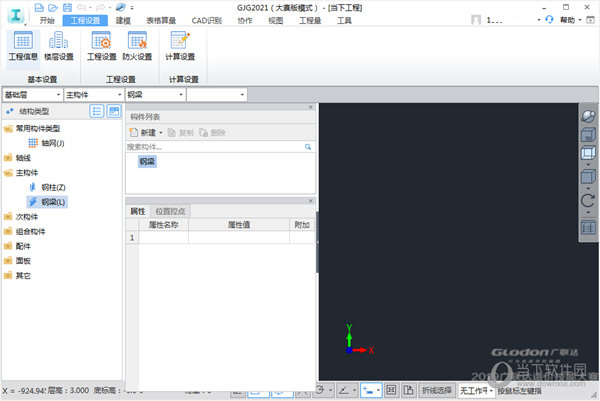
Task: Open the 无工作号 dropdown in status bar
Action: point(476,391)
